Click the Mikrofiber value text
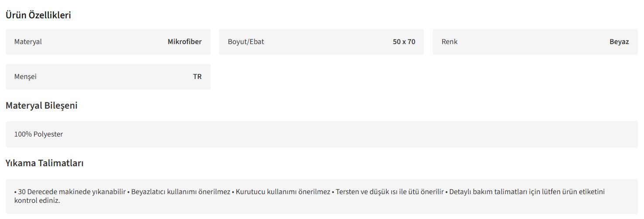644x219 pixels. coord(184,42)
